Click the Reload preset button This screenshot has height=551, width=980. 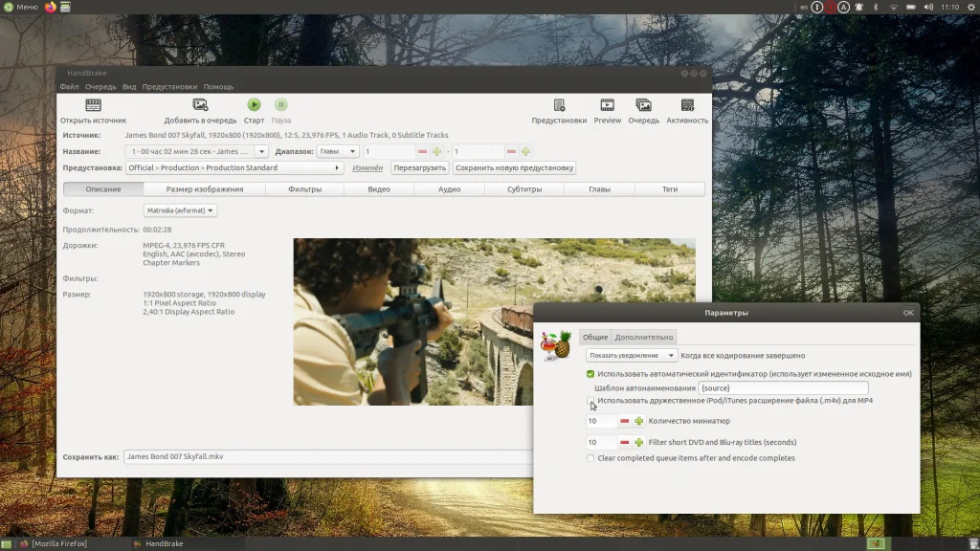pyautogui.click(x=419, y=168)
